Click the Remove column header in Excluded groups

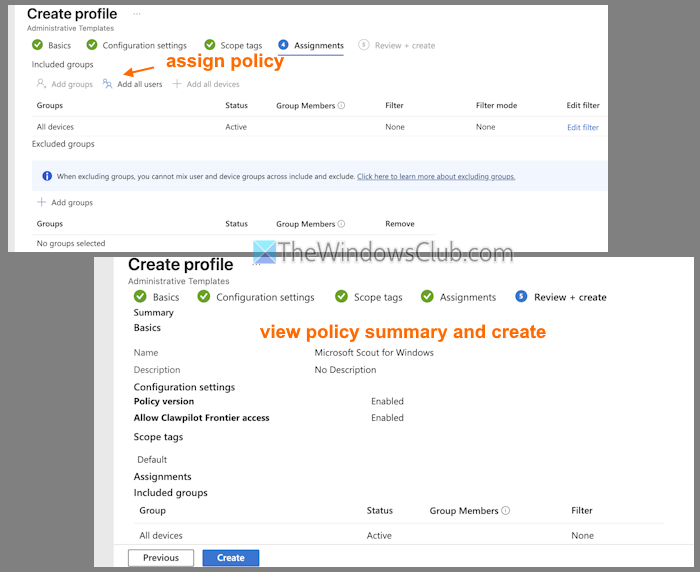(400, 224)
